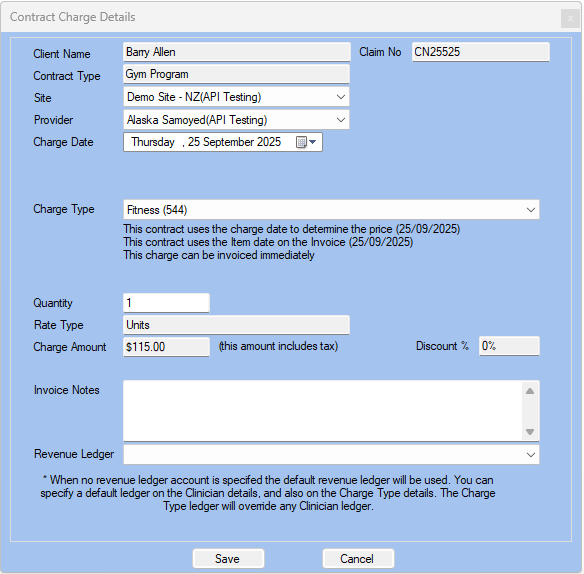The image size is (584, 574).
Task: Click the Quantity input field
Action: tap(166, 303)
